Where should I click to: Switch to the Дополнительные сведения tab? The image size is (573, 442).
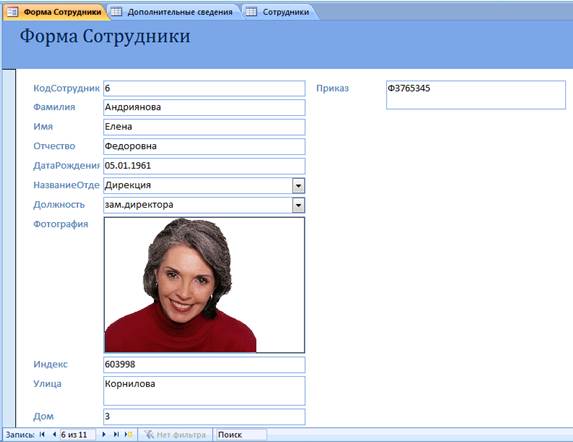(x=174, y=12)
